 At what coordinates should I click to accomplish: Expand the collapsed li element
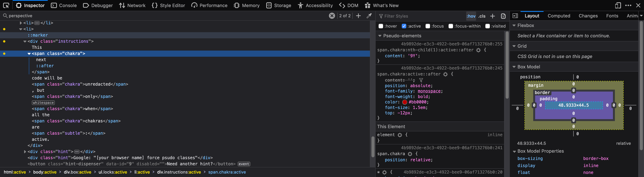pyautogui.click(x=21, y=23)
